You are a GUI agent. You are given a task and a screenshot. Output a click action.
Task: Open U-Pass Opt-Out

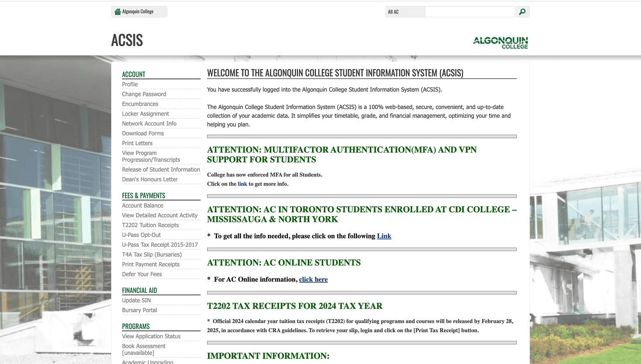point(141,235)
